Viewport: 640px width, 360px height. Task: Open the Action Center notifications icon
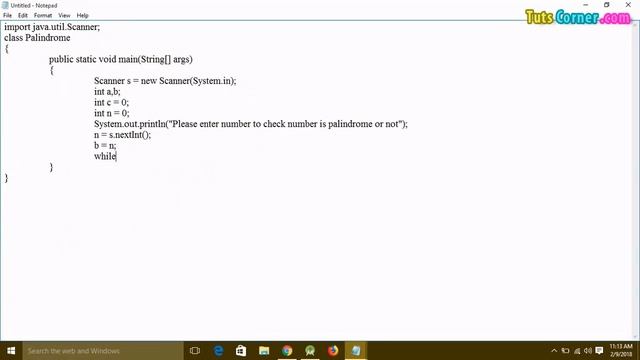pyautogui.click(x=599, y=351)
